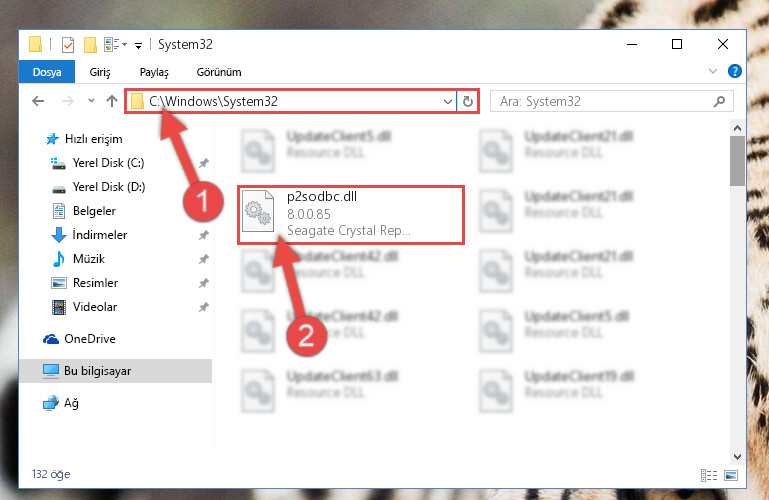This screenshot has height=500, width=769.
Task: Open the Customize Quick Access Toolbar arrow
Action: [x=139, y=46]
